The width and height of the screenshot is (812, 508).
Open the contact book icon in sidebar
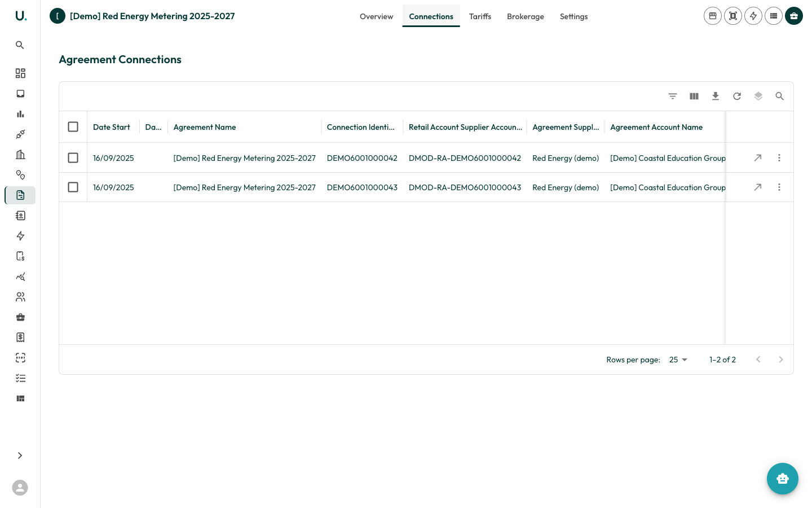pyautogui.click(x=20, y=216)
